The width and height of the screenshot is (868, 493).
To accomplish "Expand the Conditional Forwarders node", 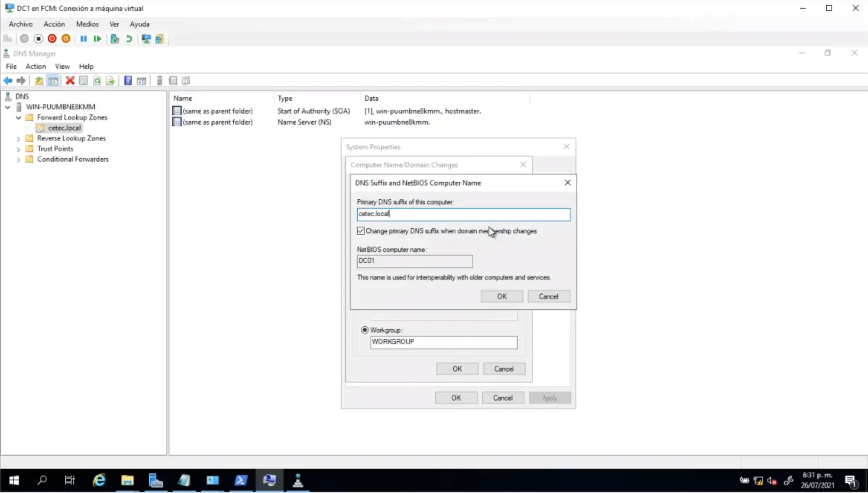I will [18, 159].
